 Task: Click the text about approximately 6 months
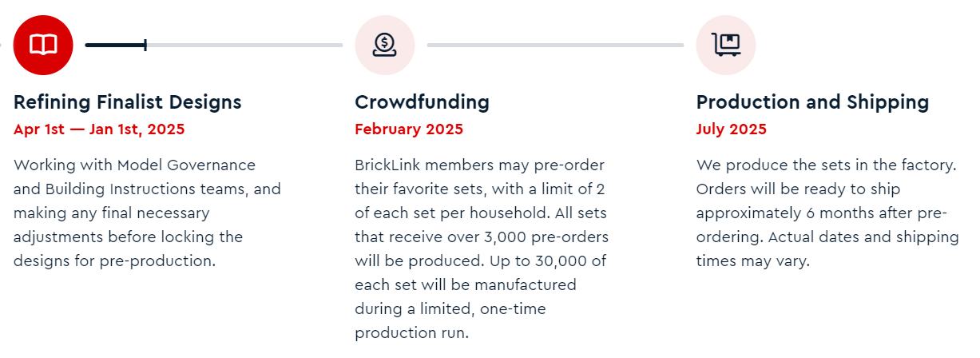coord(821,213)
